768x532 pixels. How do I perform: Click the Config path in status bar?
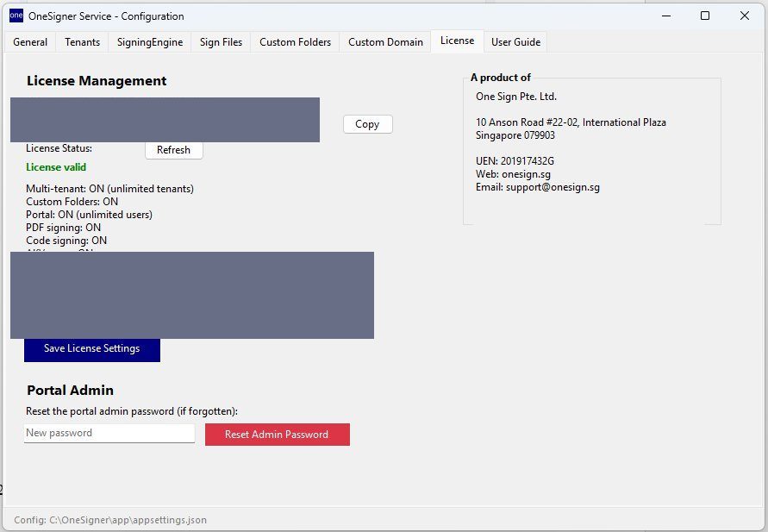point(110,520)
